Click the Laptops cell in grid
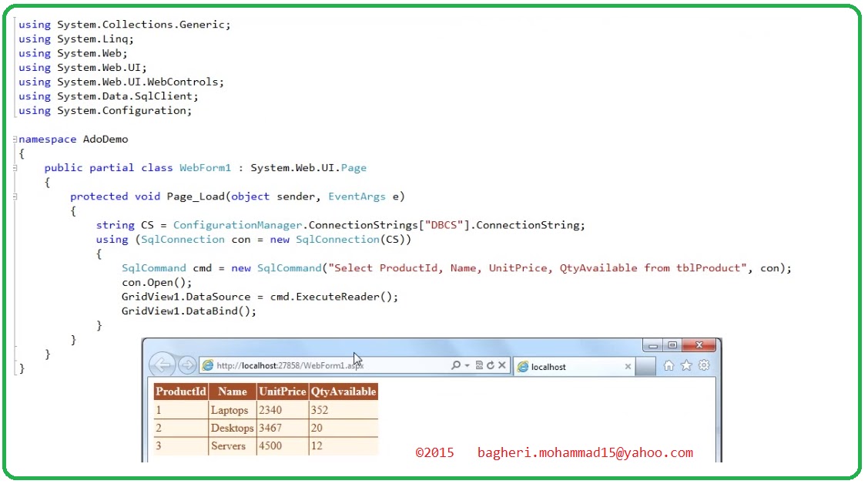Image resolution: width=868 pixels, height=484 pixels. pyautogui.click(x=233, y=410)
